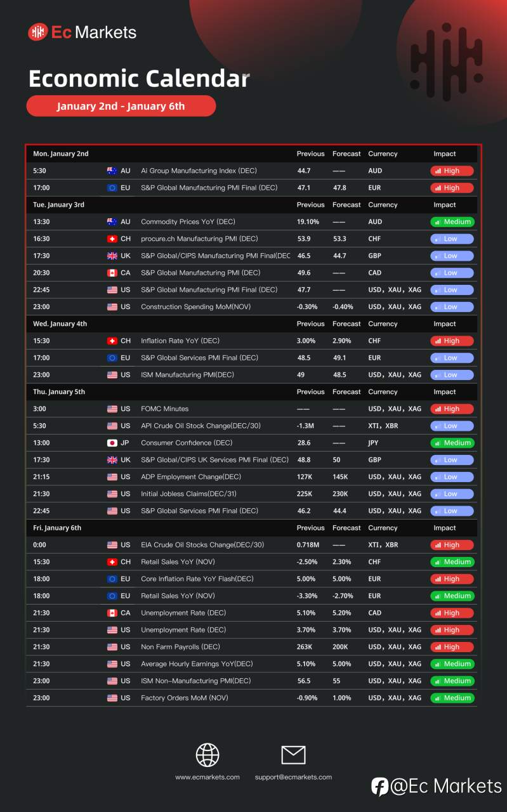
Task: Click the Economic Calendar title
Action: pyautogui.click(x=139, y=78)
